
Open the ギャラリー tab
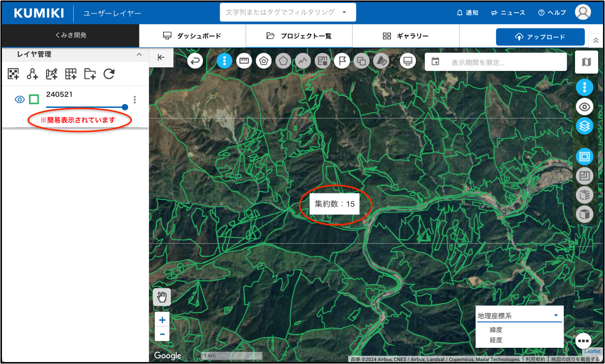click(406, 36)
